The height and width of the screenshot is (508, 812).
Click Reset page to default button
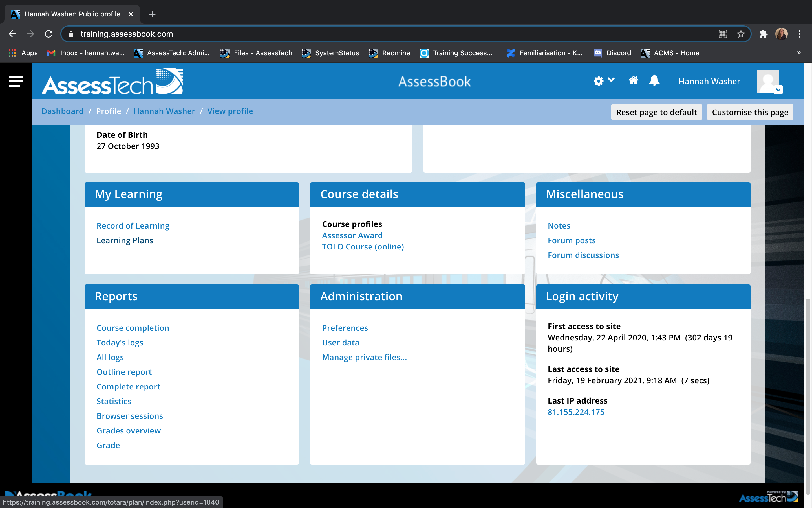[656, 112]
